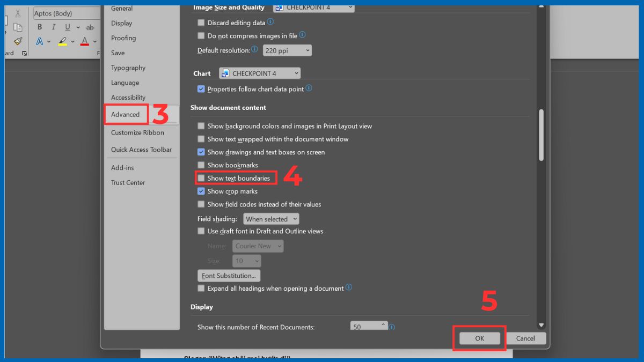Click info icon beside Default resolution

pyautogui.click(x=254, y=49)
